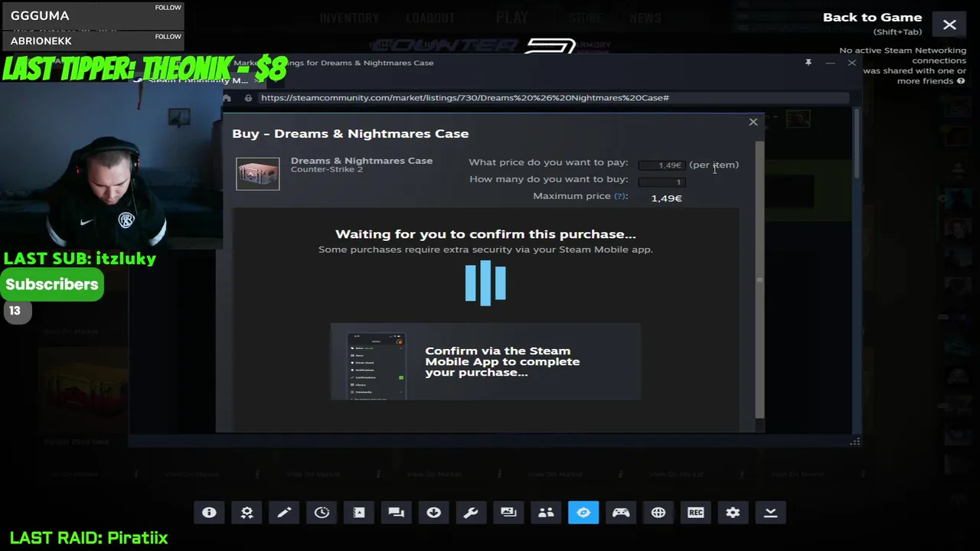
Task: Click the how many to buy quantity field
Action: click(661, 181)
